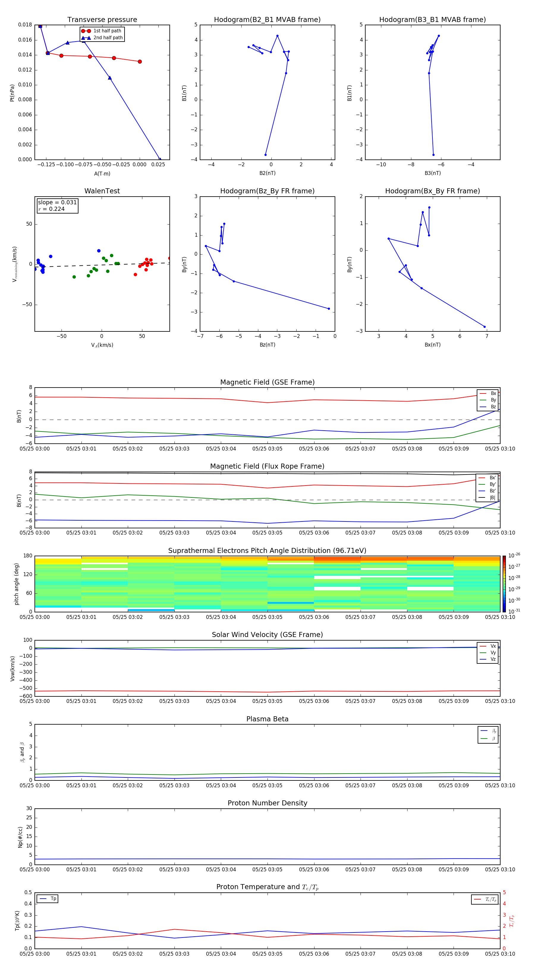Select the 'r = 0.224' annotation

[51, 209]
